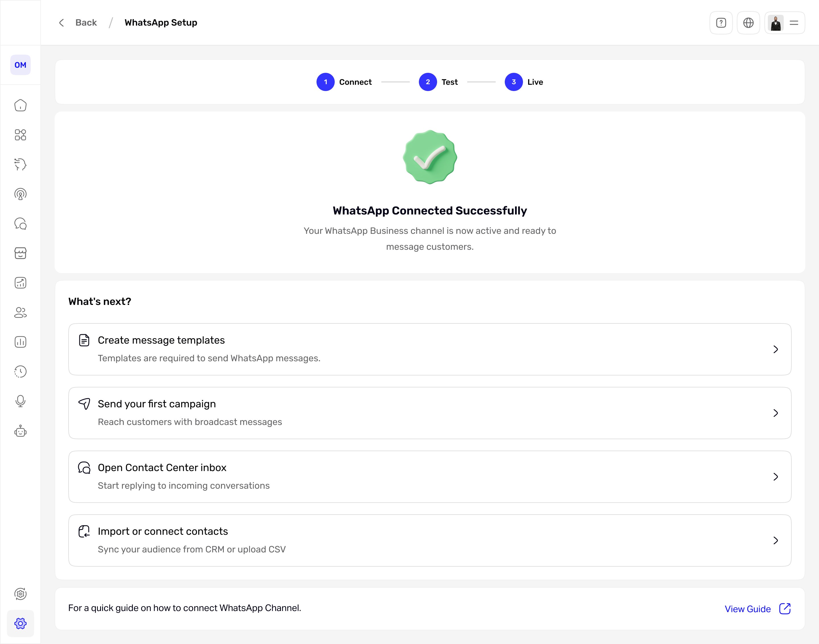Open the bar chart reports sidebar icon
This screenshot has height=644, width=819.
coord(20,342)
